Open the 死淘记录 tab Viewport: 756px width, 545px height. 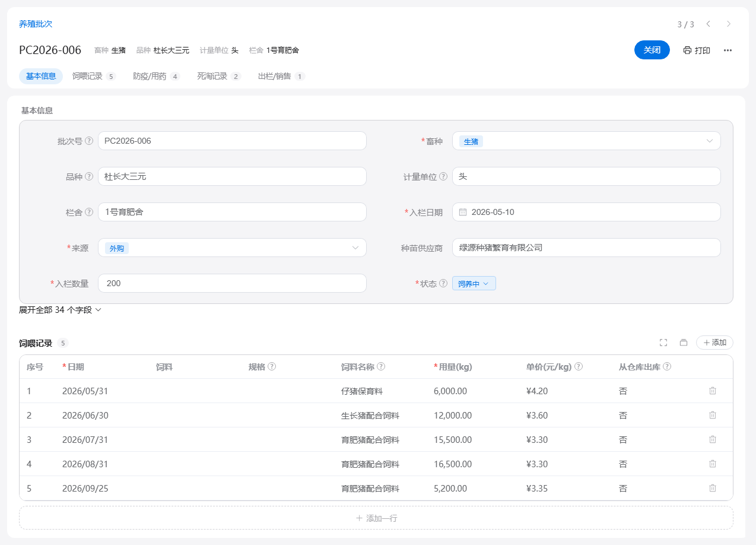219,76
